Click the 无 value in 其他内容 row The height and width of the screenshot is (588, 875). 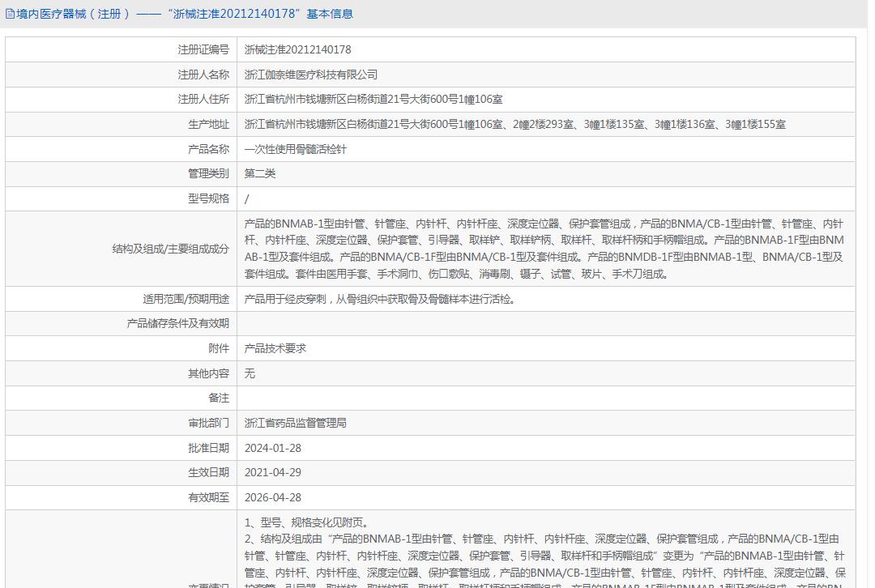250,373
